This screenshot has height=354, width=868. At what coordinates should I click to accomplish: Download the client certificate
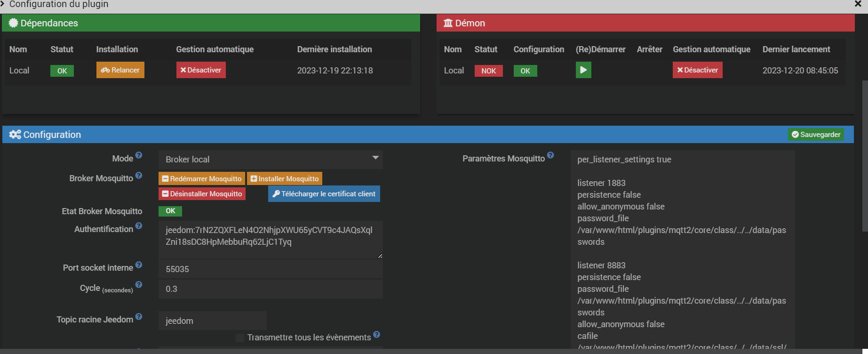click(x=324, y=194)
